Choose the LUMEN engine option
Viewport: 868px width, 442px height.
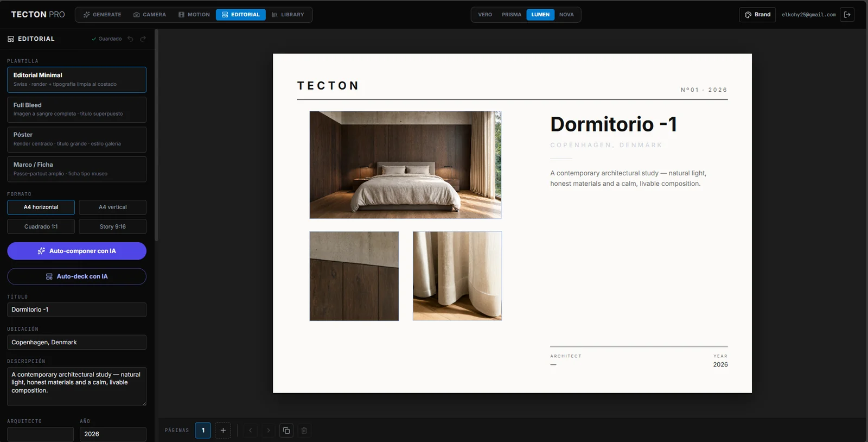(x=540, y=15)
